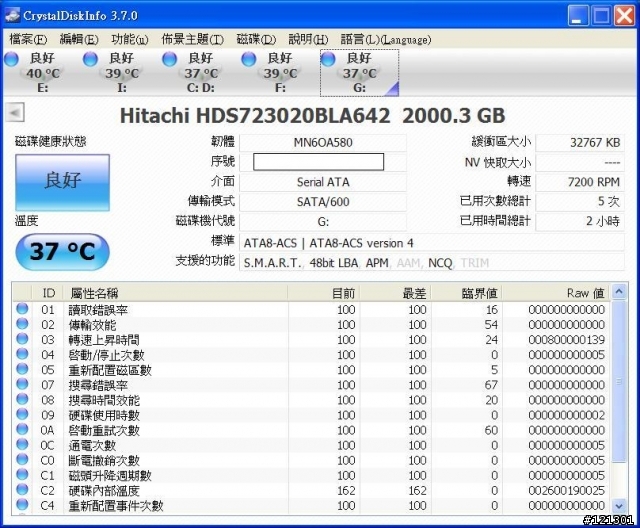Click the scrollbar up arrow in attribute list
Image resolution: width=640 pixels, height=528 pixels.
pyautogui.click(x=619, y=292)
